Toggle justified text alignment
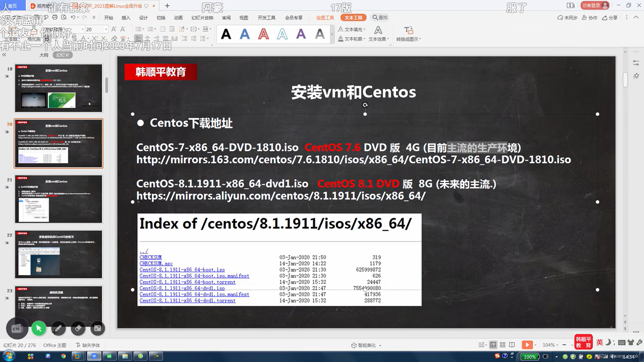The image size is (644, 362). 165,39
